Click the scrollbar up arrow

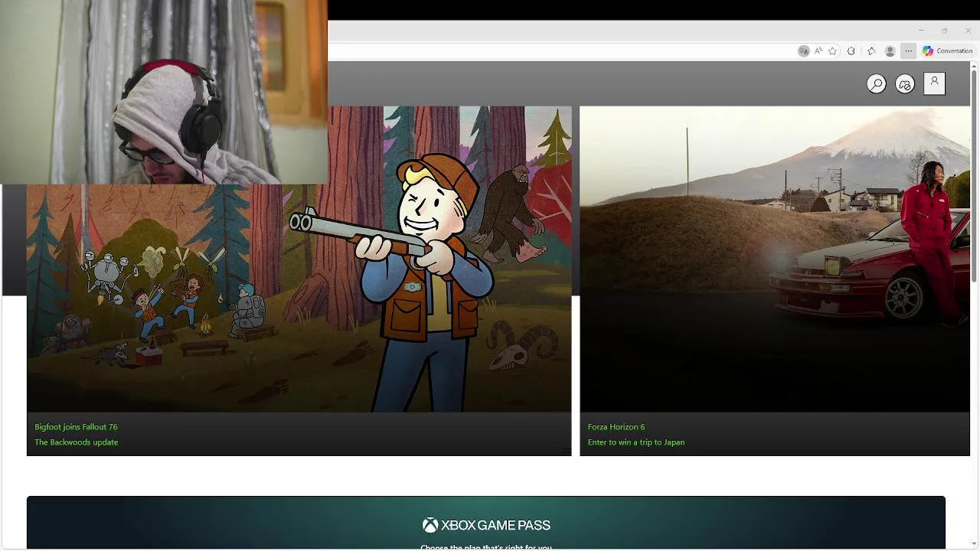click(x=974, y=65)
